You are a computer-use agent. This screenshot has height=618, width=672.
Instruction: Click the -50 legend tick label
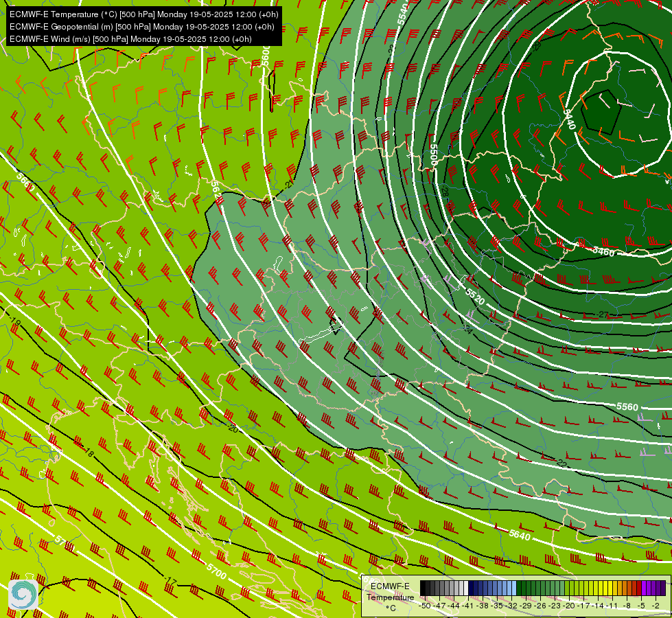[x=425, y=606]
